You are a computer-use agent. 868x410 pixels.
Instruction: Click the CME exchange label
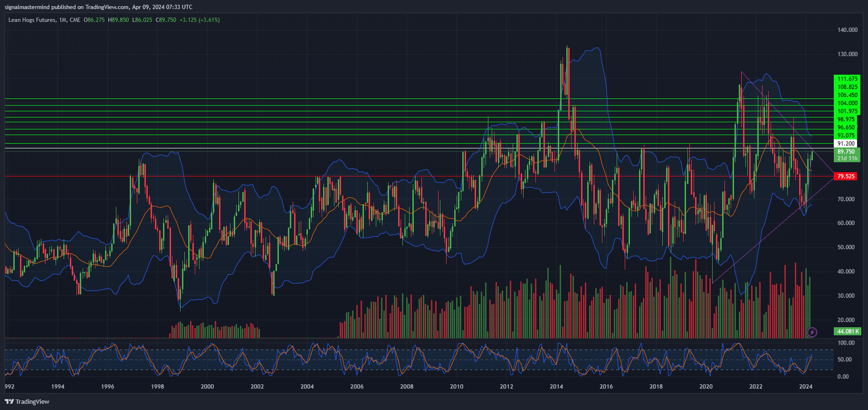75,20
